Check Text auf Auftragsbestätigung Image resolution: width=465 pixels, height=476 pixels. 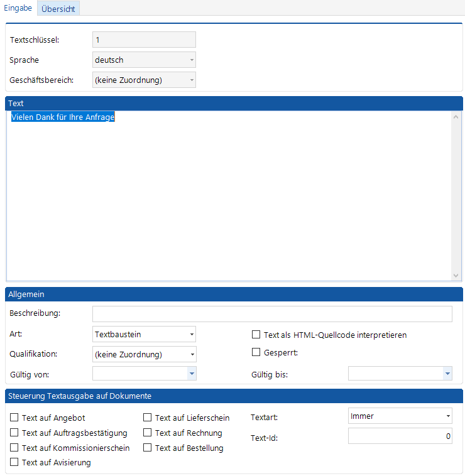click(x=14, y=432)
